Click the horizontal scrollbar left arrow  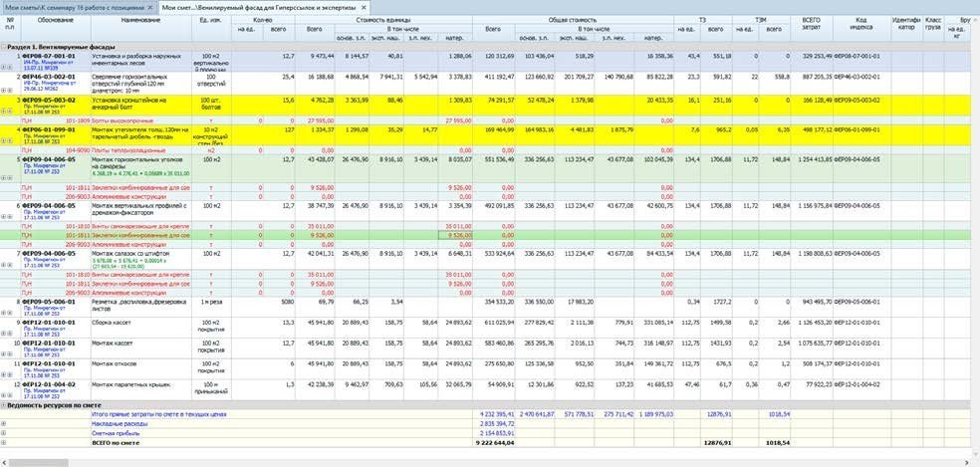coord(3,463)
